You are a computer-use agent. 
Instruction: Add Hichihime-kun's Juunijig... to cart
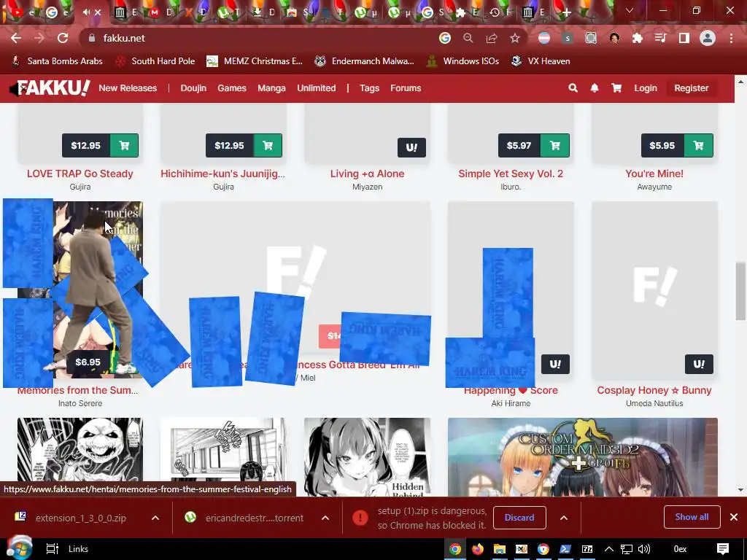click(268, 146)
